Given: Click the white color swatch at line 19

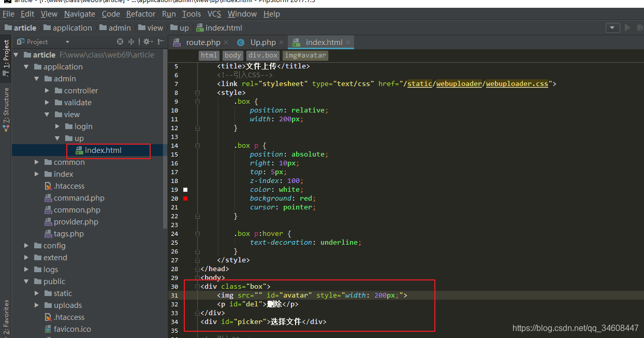Looking at the screenshot, I should (x=185, y=190).
